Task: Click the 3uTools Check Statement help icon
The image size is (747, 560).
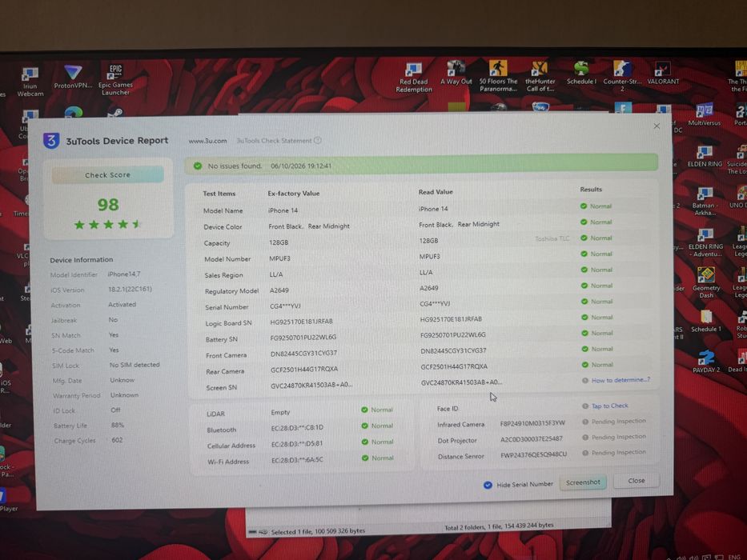Action: 318,141
